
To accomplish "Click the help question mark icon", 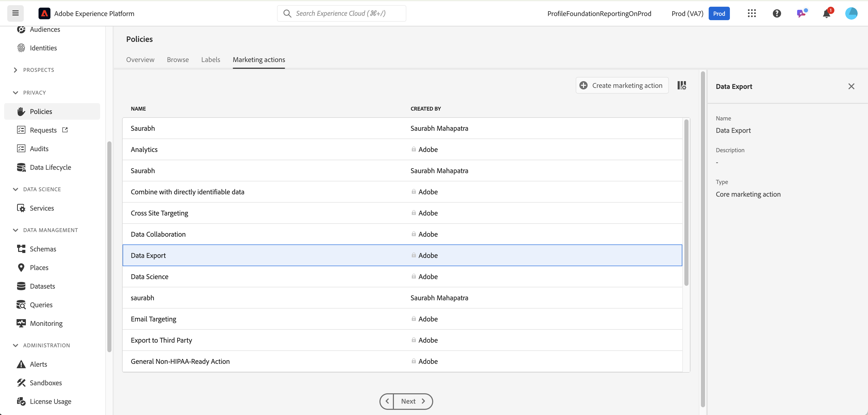I will click(777, 13).
